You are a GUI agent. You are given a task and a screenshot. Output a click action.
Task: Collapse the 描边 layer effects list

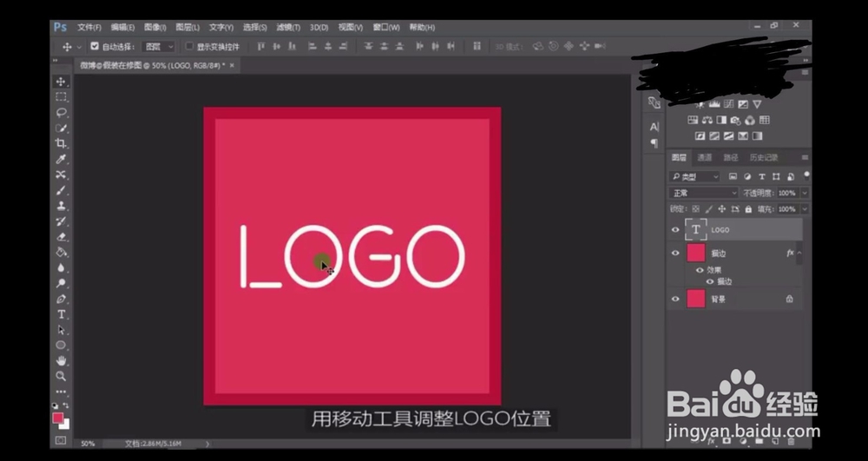click(x=799, y=253)
